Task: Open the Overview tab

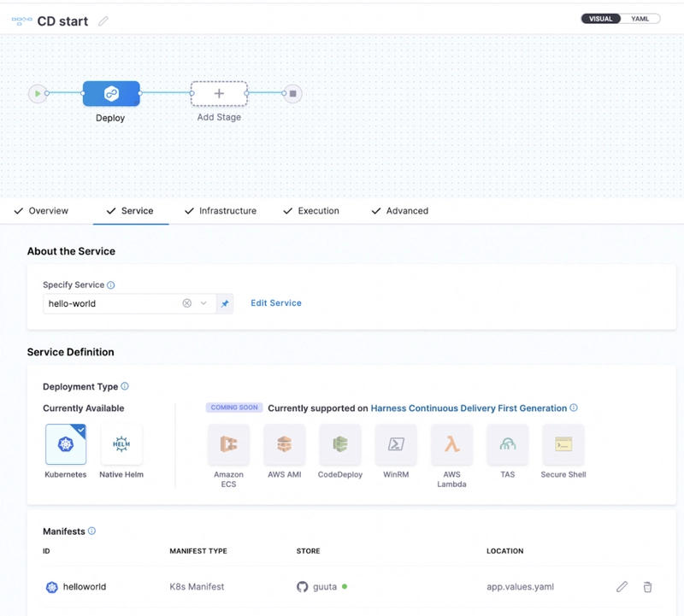Action: tap(41, 211)
